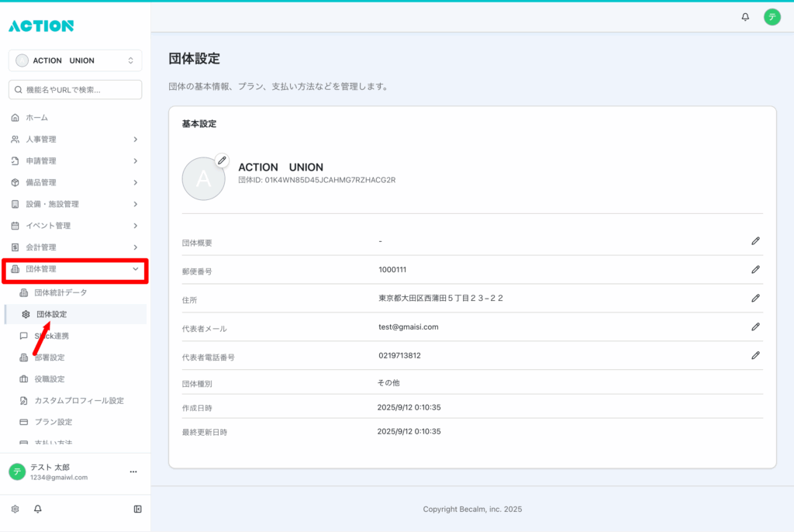Click the pencil icon for 代表者電話番号
The image size is (794, 532).
tap(755, 355)
